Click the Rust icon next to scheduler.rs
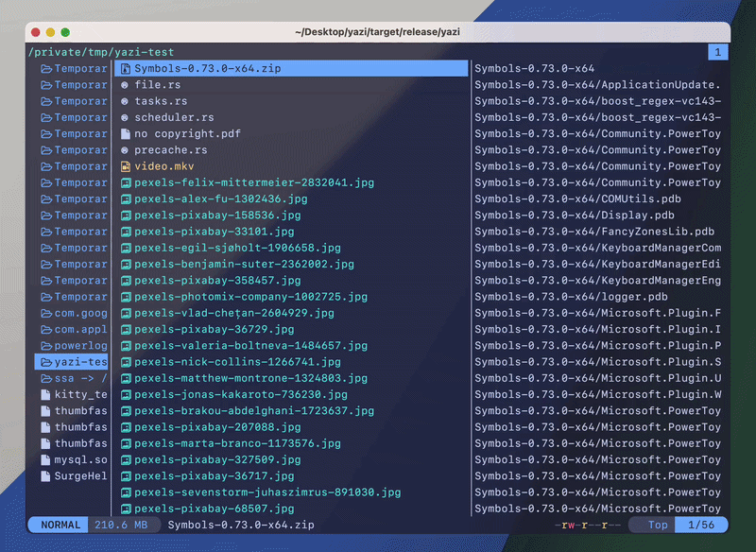Viewport: 756px width, 552px height. (125, 117)
